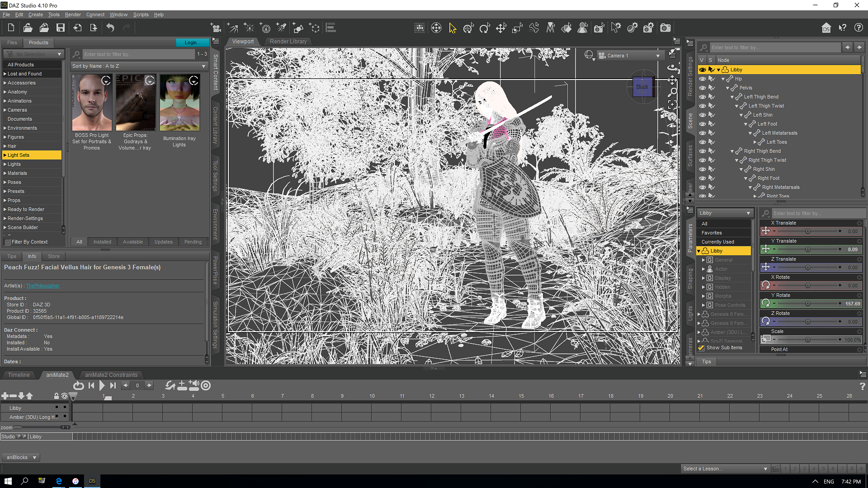Create a new camera
The height and width of the screenshot is (488, 868).
tap(216, 28)
